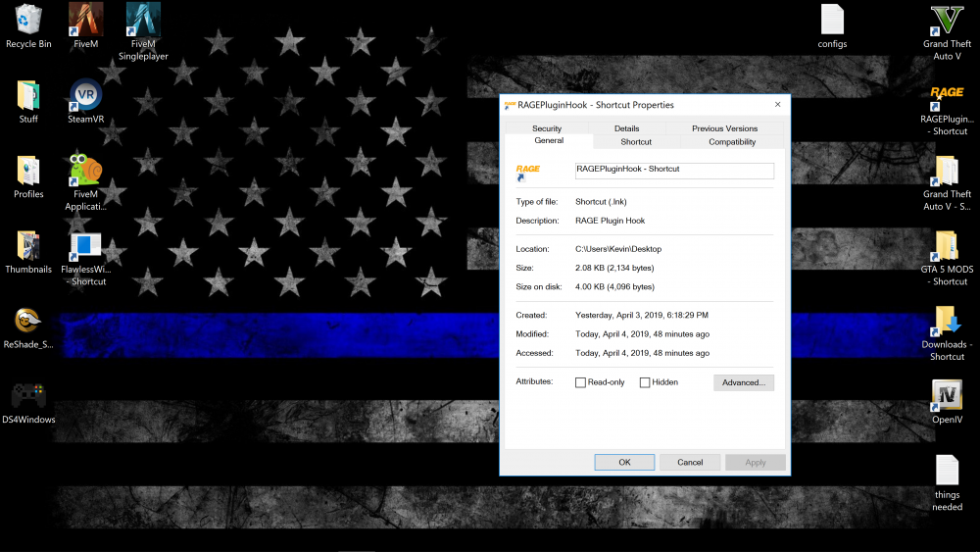Click the 'Shortcut (.lnk)' file type text

(601, 201)
